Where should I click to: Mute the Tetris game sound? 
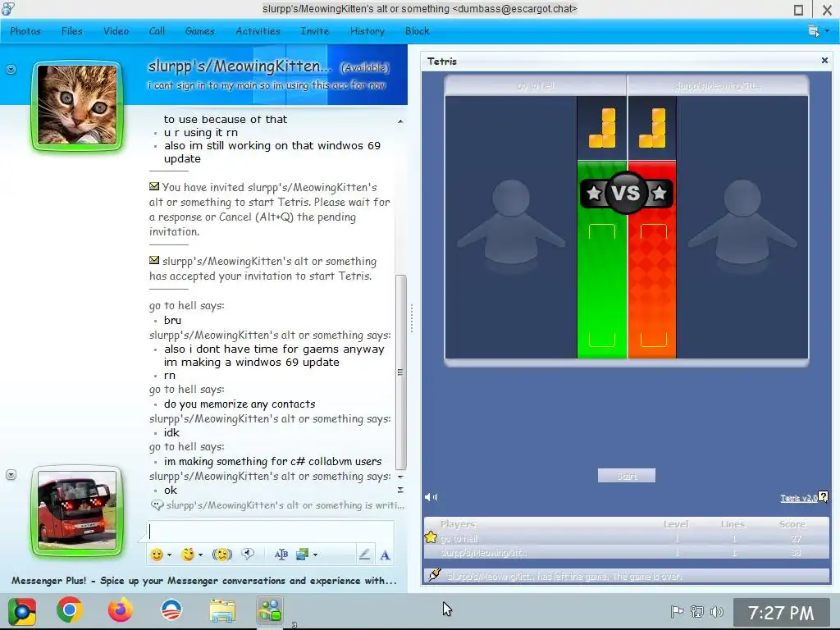(x=431, y=497)
